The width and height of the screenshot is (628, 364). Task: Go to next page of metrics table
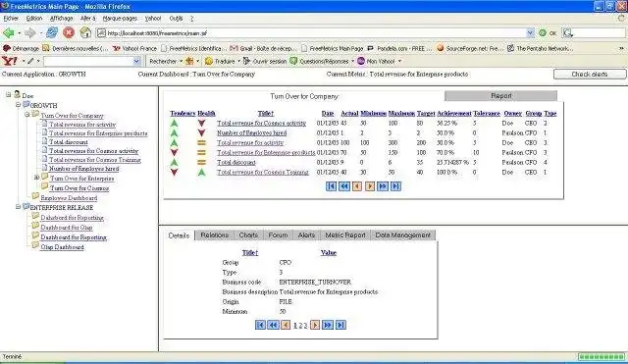point(370,186)
